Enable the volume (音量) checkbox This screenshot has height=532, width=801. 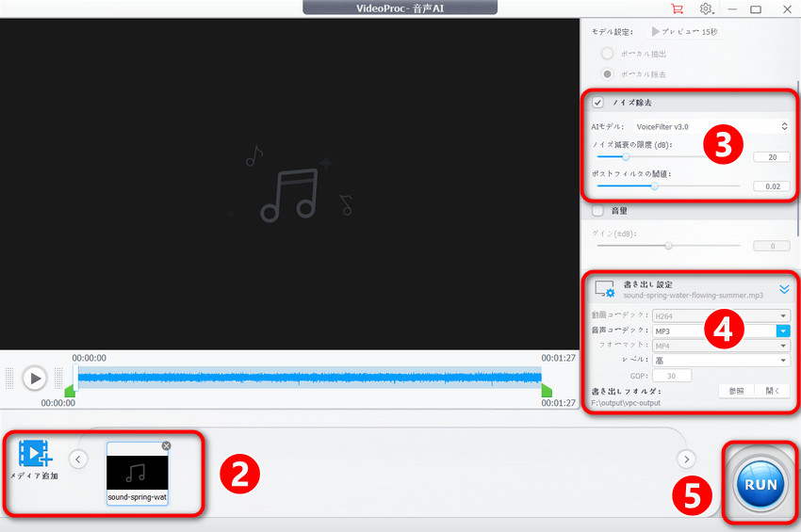[597, 210]
